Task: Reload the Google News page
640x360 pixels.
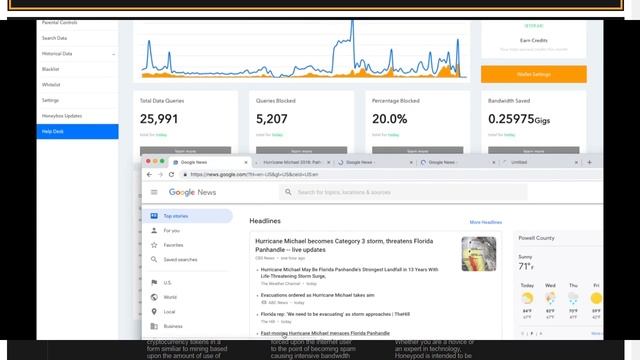Action: 171,174
